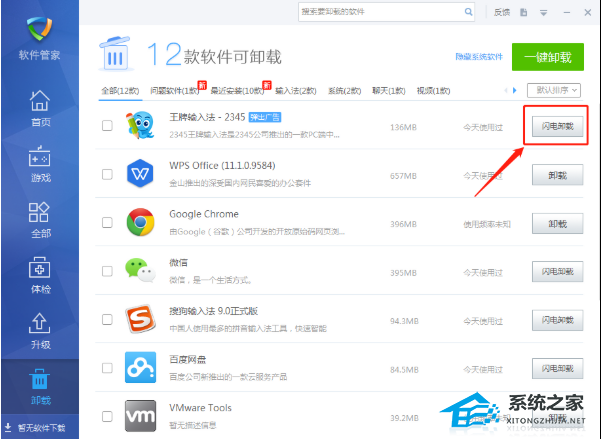Select the 396MB size value
601x439 pixels.
[x=403, y=224]
